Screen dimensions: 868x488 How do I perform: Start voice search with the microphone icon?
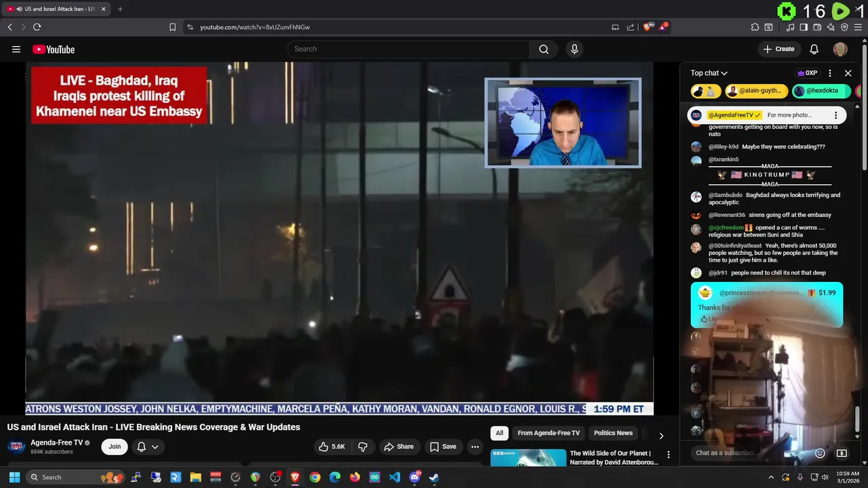pos(574,49)
